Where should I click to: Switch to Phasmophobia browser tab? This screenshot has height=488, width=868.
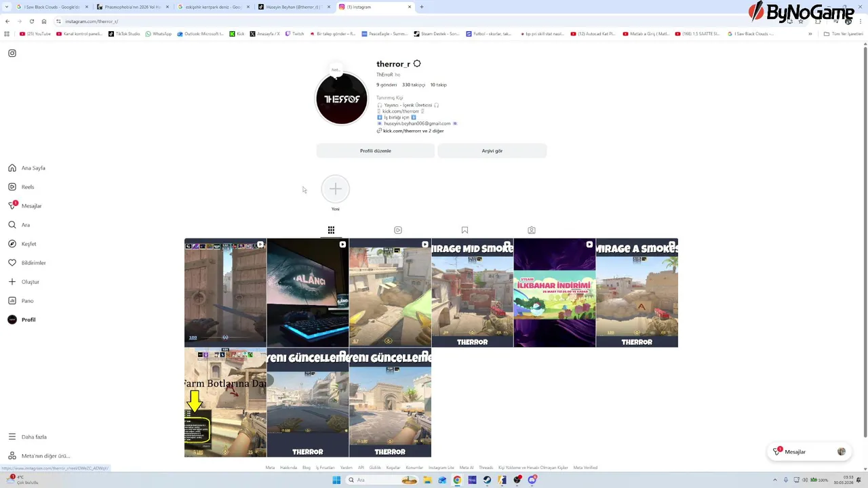click(132, 7)
